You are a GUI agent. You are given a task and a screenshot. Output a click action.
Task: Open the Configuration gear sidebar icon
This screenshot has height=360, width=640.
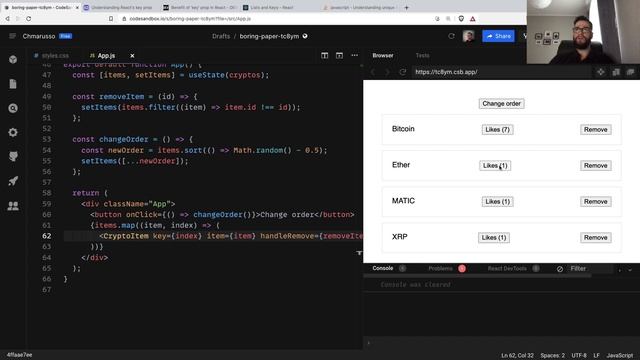pyautogui.click(x=13, y=132)
